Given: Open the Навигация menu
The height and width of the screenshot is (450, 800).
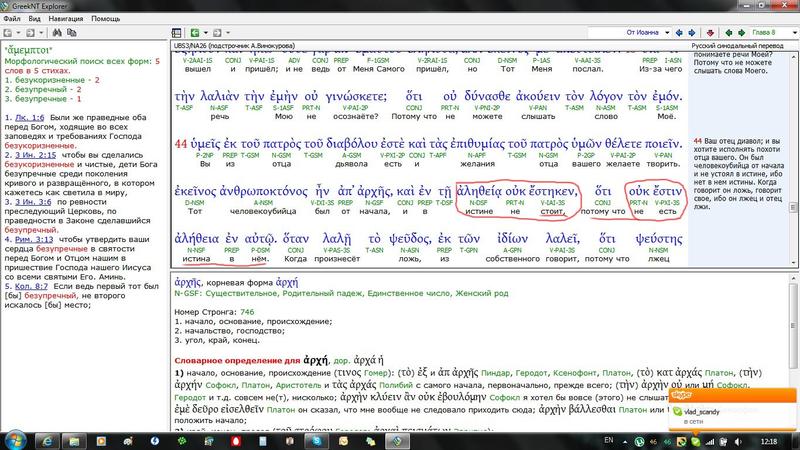Looking at the screenshot, I should [x=68, y=18].
